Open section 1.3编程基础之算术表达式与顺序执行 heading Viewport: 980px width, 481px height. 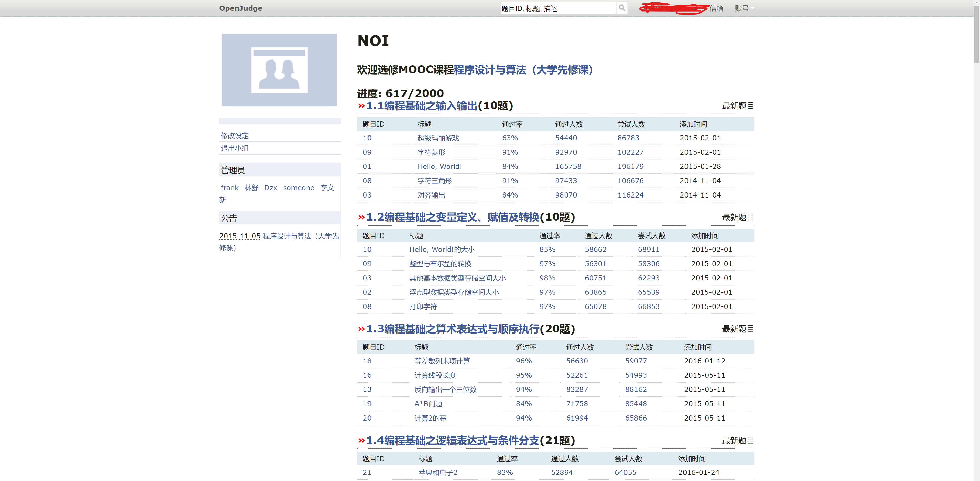pos(452,329)
